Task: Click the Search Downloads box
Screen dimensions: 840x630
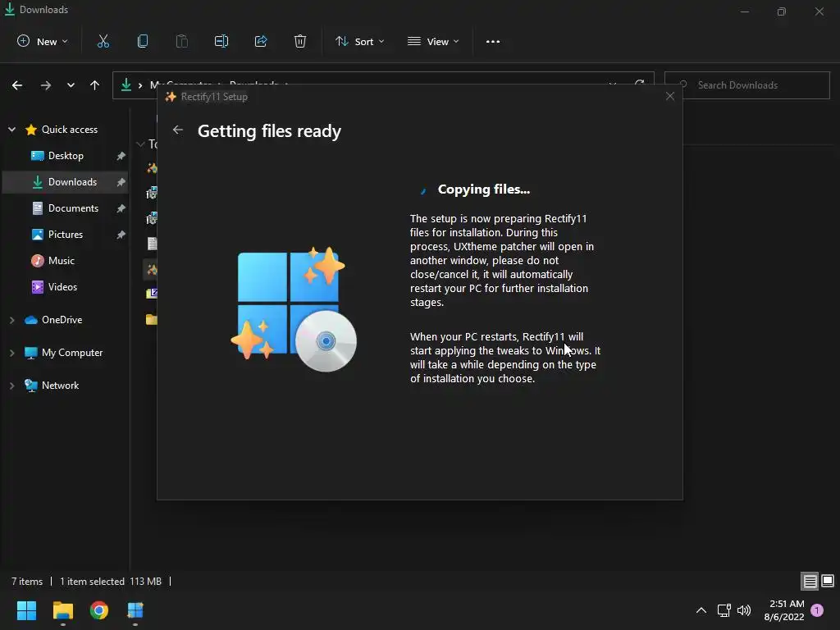Action: (746, 85)
